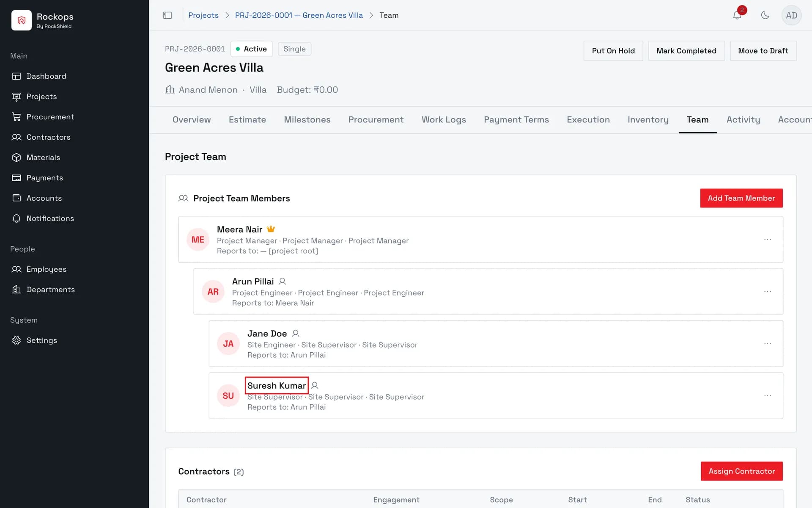Toggle the sidebar collapse icon
The height and width of the screenshot is (508, 812).
pos(167,15)
